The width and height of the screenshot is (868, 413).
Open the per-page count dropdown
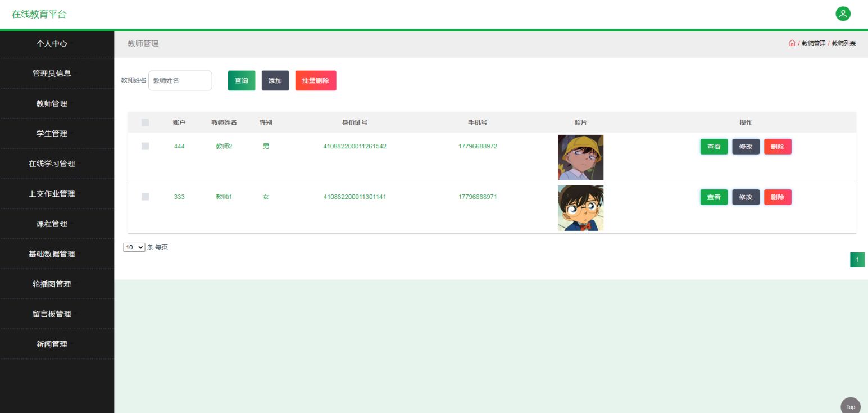[134, 247]
